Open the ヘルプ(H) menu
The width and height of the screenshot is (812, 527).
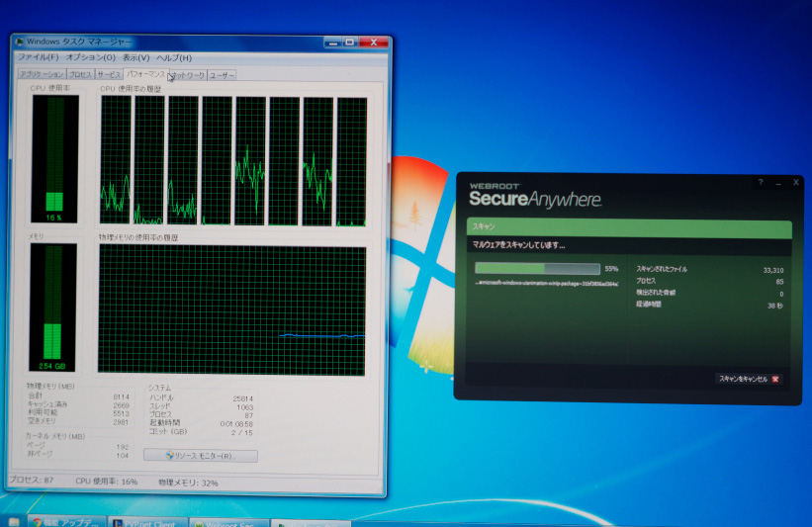[x=174, y=58]
